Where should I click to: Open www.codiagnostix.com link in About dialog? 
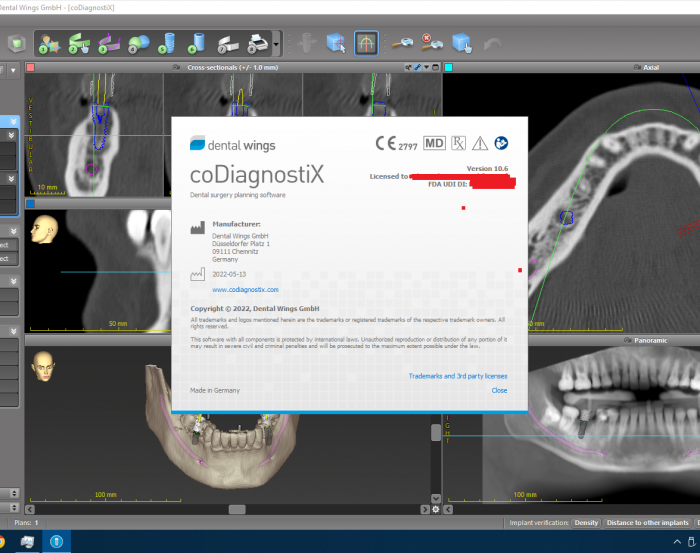(x=245, y=290)
